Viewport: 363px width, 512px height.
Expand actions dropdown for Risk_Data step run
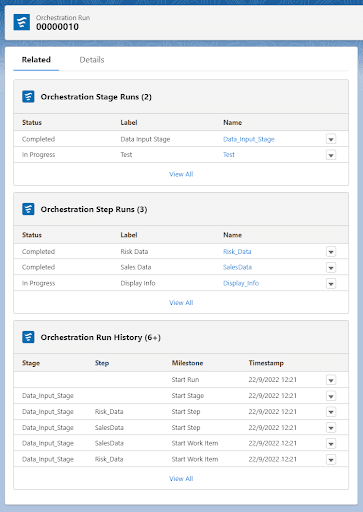(x=331, y=252)
